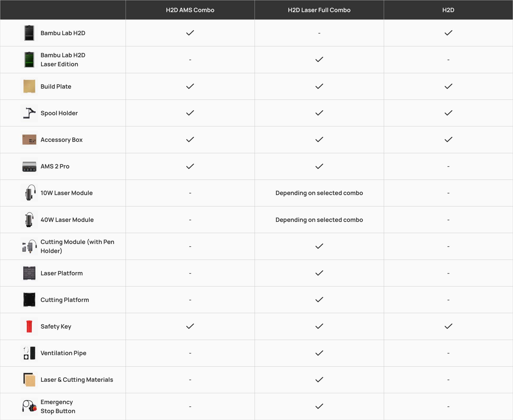Click the AMS 2 Pro icon

29,167
